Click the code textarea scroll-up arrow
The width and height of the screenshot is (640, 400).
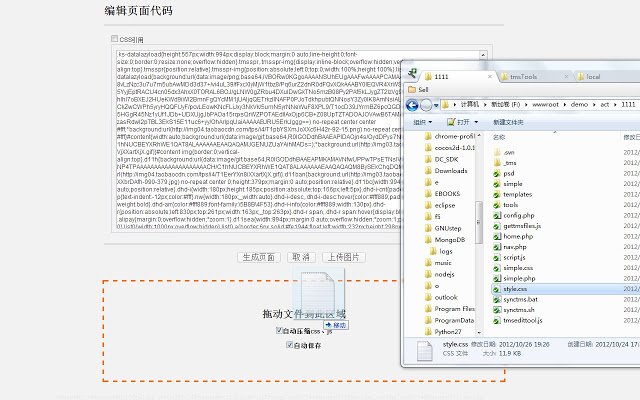pyautogui.click(x=483, y=55)
